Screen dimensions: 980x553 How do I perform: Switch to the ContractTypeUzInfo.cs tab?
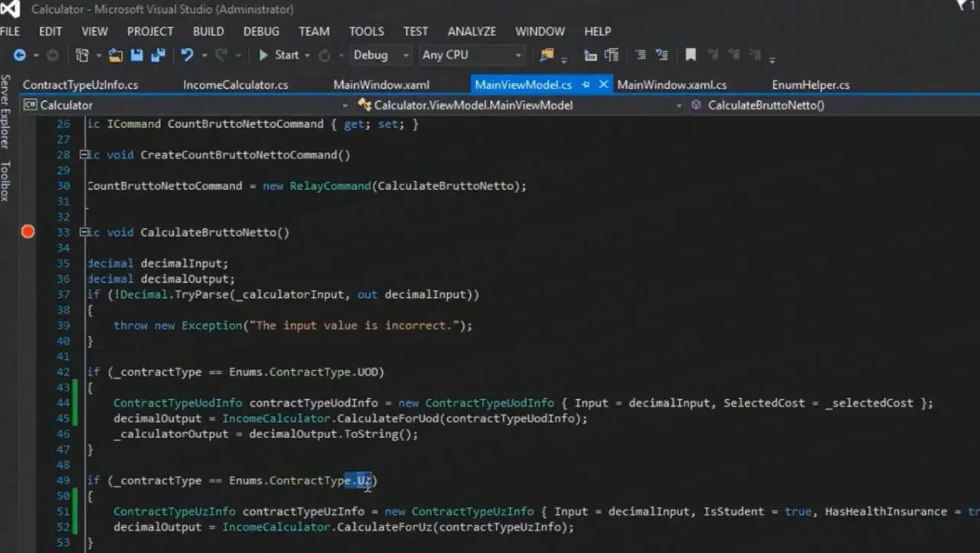point(80,85)
